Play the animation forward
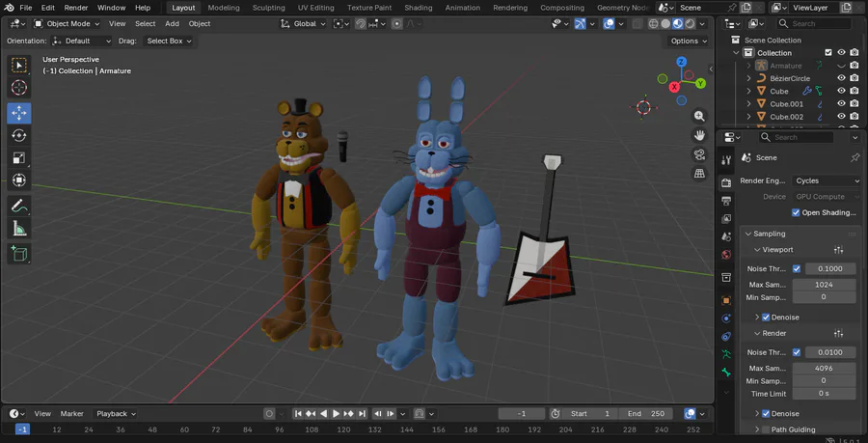Viewport: 868px width, 443px height. pyautogui.click(x=336, y=414)
